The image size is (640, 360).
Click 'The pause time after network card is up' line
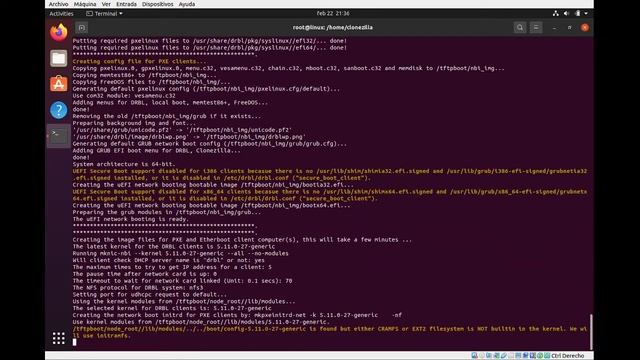click(x=144, y=274)
